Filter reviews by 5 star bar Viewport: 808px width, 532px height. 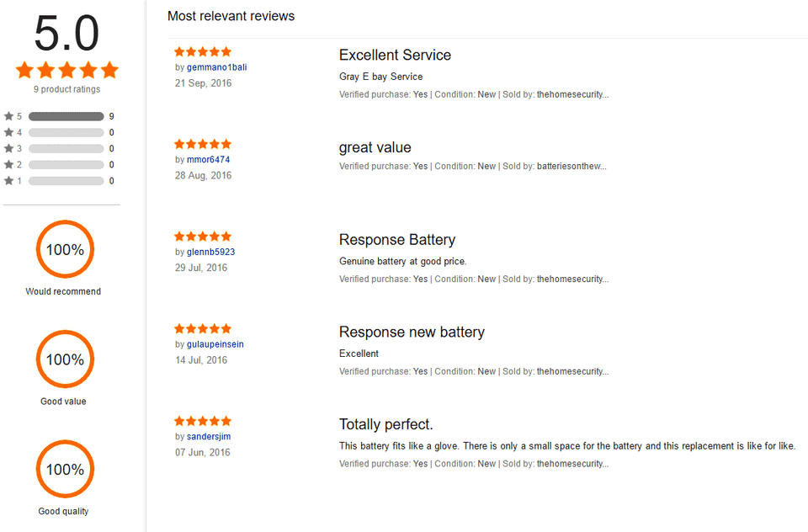[x=66, y=116]
